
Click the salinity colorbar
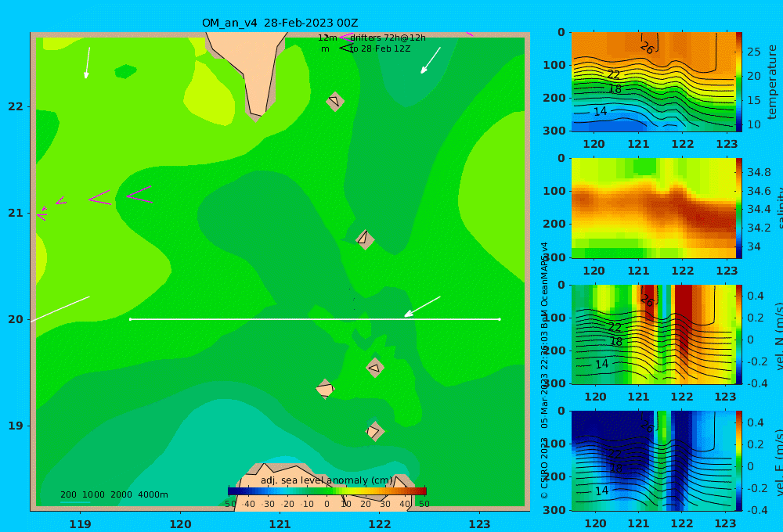click(x=739, y=208)
